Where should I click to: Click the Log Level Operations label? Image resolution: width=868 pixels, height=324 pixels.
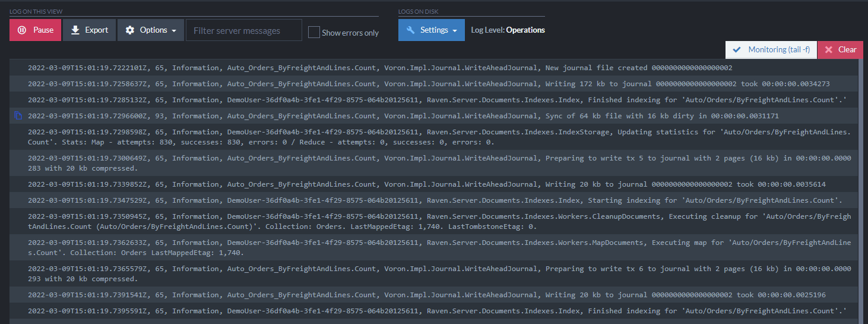[508, 30]
